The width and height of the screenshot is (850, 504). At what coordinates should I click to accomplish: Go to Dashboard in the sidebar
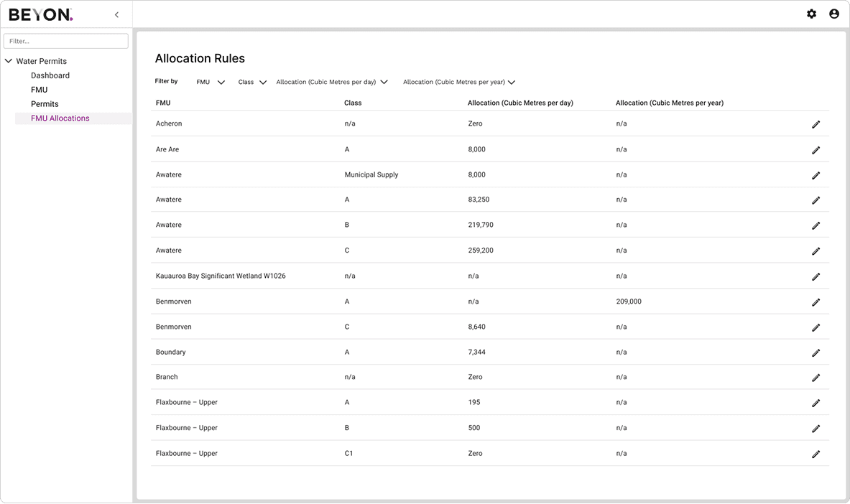[x=50, y=75]
